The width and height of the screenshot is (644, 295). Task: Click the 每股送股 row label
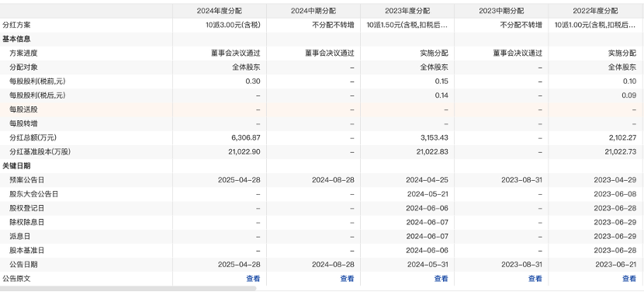pos(23,109)
